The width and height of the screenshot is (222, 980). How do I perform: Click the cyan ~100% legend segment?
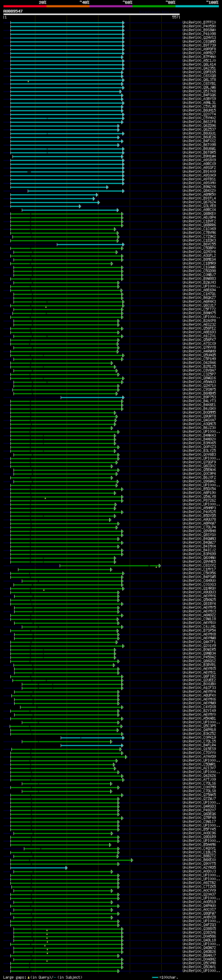pyautogui.click(x=197, y=6)
